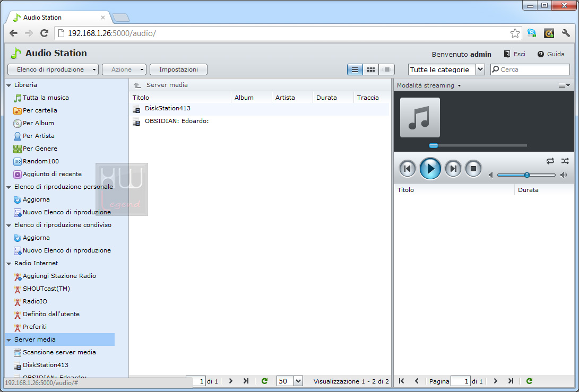The height and width of the screenshot is (392, 579).
Task: Mute via the low-volume speaker icon
Action: coord(491,175)
